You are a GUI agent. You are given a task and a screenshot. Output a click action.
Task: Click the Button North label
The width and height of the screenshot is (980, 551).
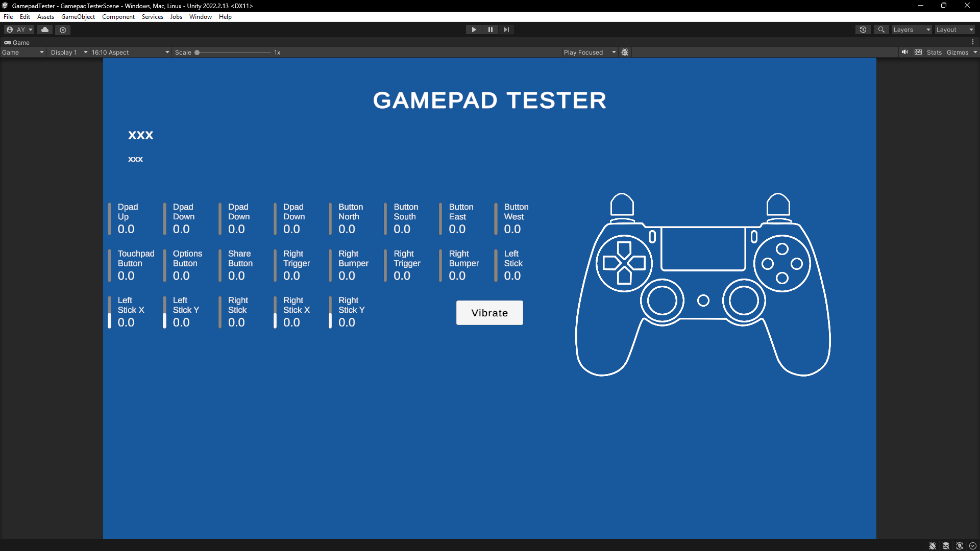click(351, 212)
